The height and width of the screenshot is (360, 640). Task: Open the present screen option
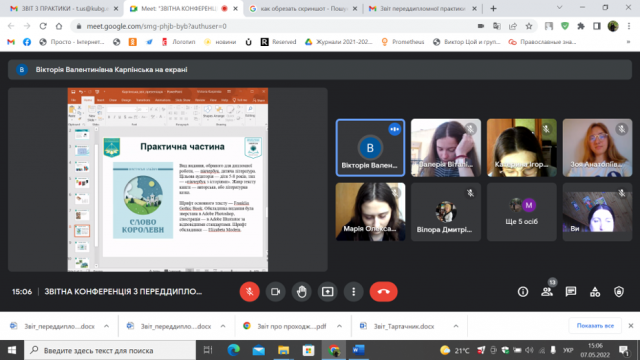point(327,292)
